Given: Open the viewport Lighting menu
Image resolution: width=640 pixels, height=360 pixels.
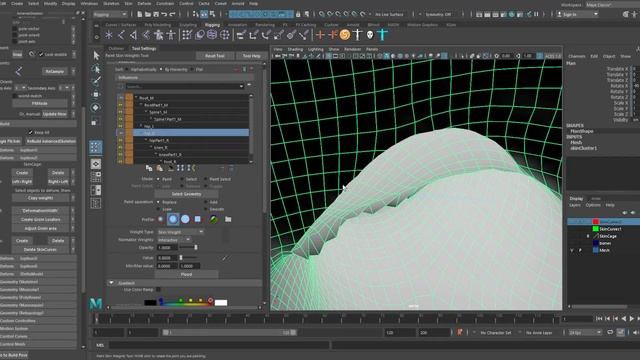Looking at the screenshot, I should coord(316,49).
